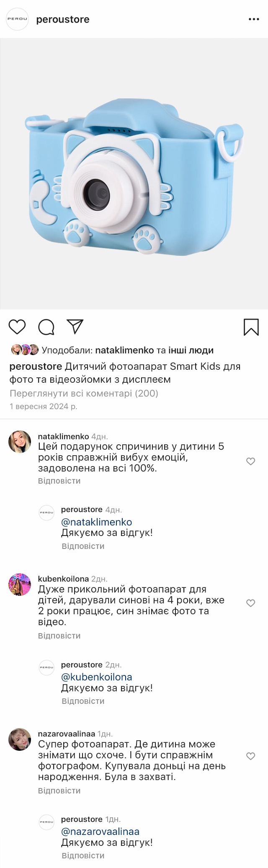Open comments via speech bubble icon
The width and height of the screenshot is (268, 868).
click(x=46, y=327)
